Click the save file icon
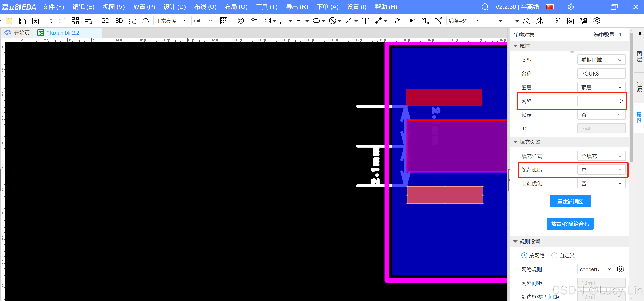This screenshot has height=301, width=644. (x=22, y=21)
